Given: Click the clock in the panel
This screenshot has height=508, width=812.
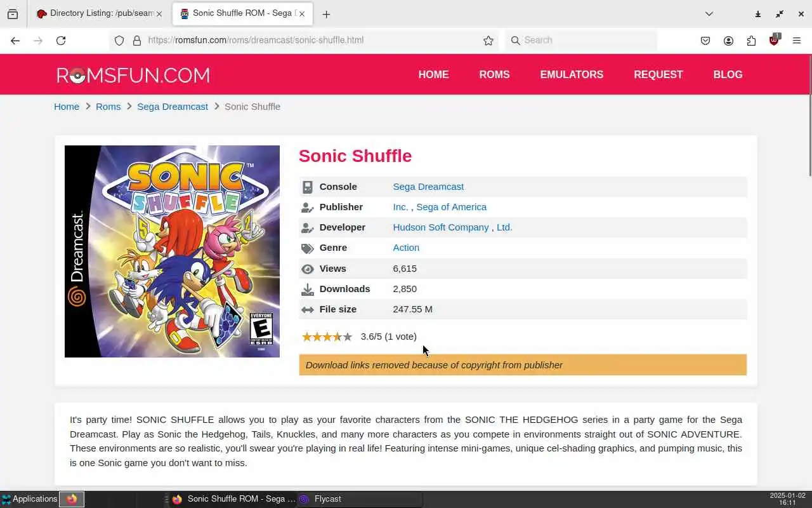Looking at the screenshot, I should tap(787, 499).
